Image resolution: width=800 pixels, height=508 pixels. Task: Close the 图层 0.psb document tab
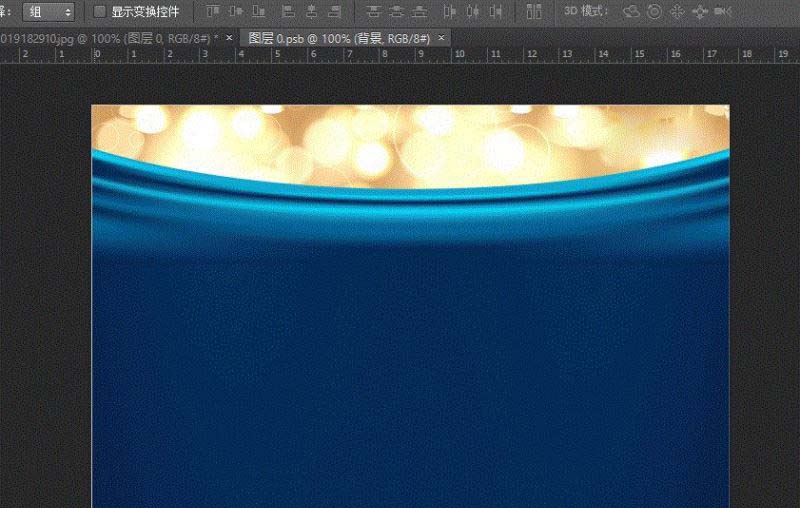coord(441,38)
